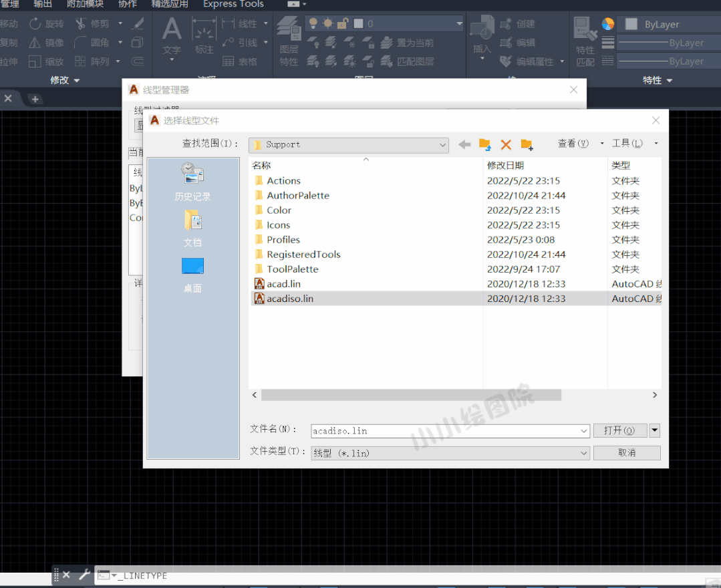Click the ByLayer object color swatch
The width and height of the screenshot is (721, 588).
[x=631, y=24]
